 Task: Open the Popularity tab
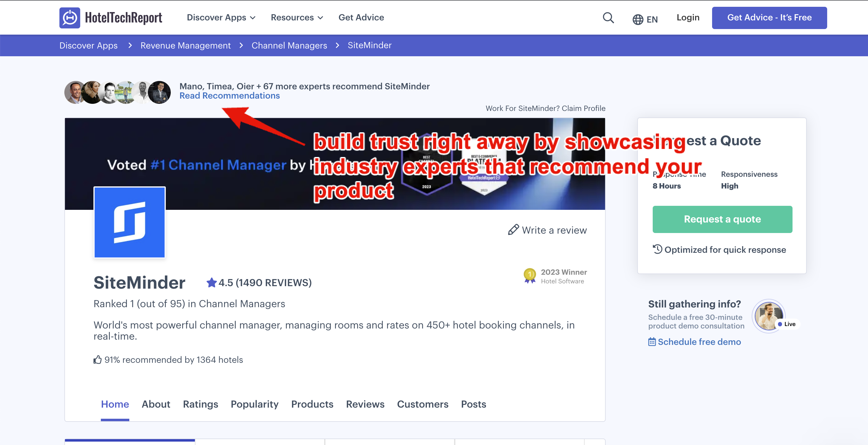254,404
